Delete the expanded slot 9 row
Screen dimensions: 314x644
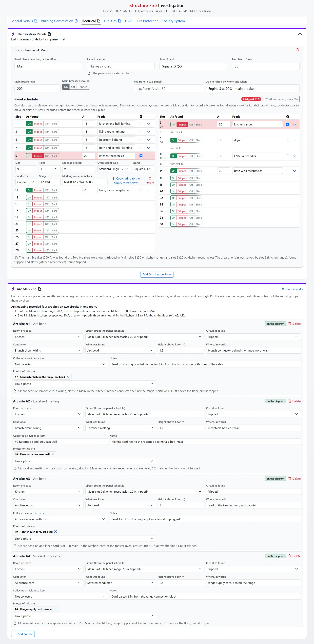coord(150,181)
